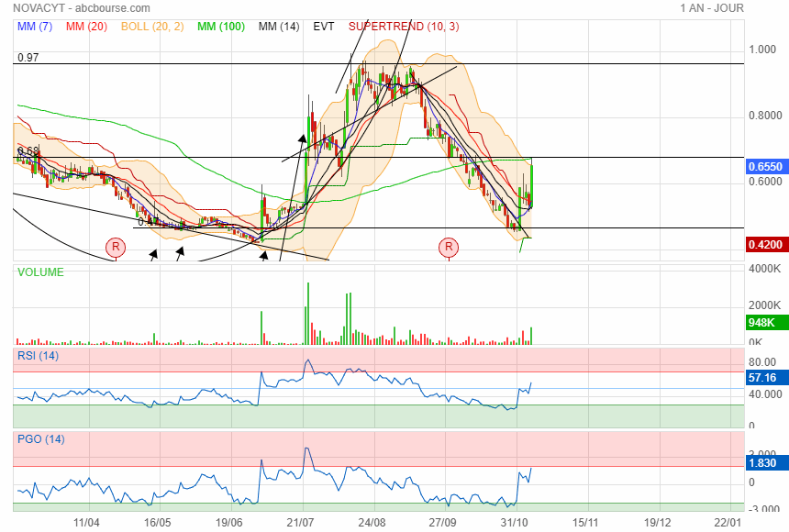This screenshot has width=789, height=532.
Task: Click the 22/01 date axis label
Action: 728,523
